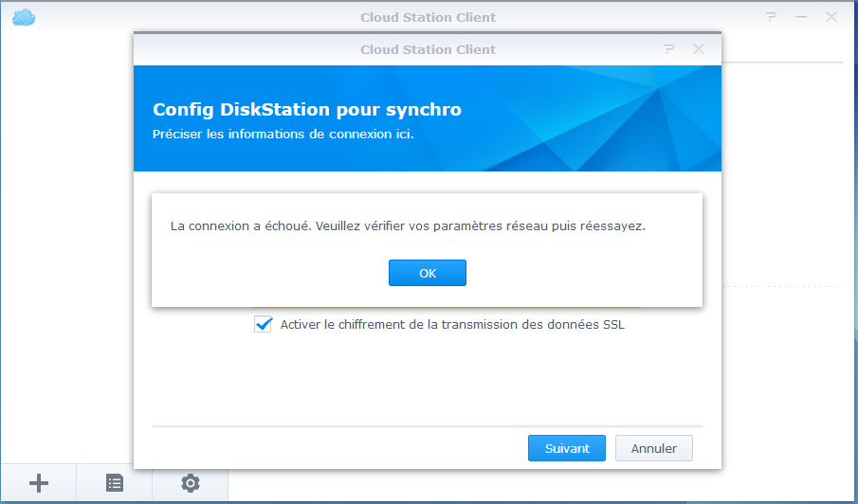Viewport: 858px width, 504px height.
Task: Click 'Préciser les informations de connexion ici' text
Action: coord(283,134)
